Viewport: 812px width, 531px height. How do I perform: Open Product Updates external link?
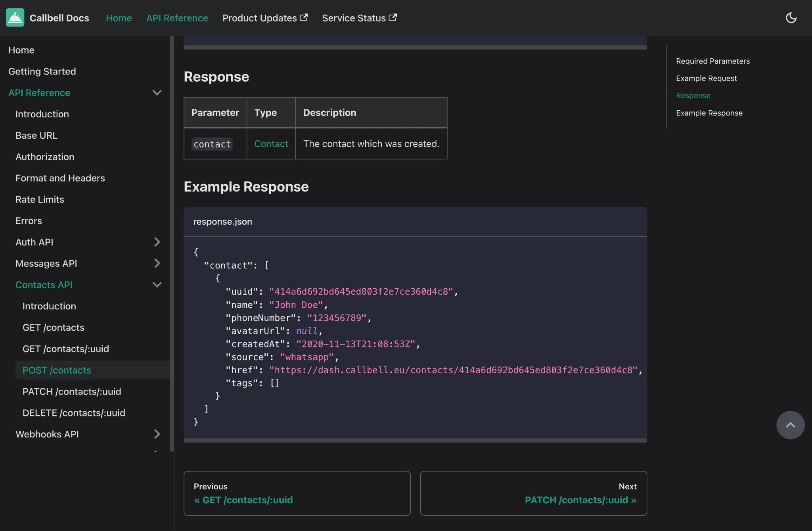265,18
